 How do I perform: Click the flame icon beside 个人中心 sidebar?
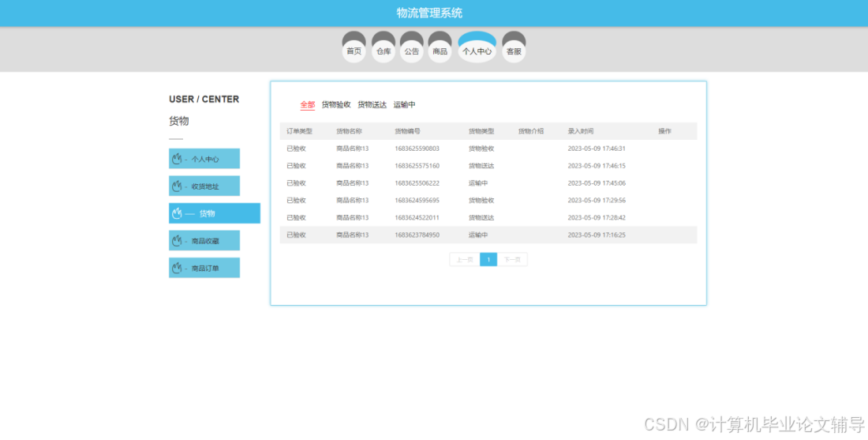[x=177, y=159]
